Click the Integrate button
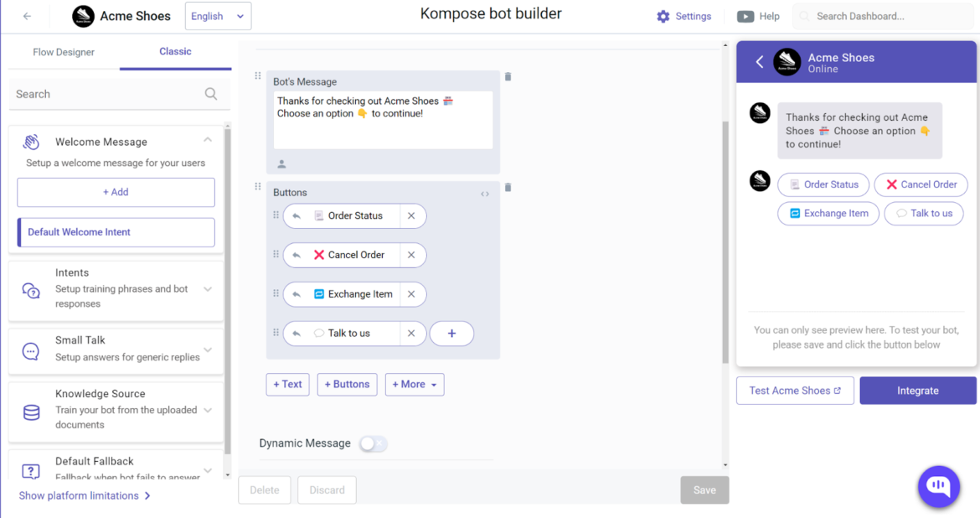This screenshot has height=518, width=980. (x=917, y=391)
